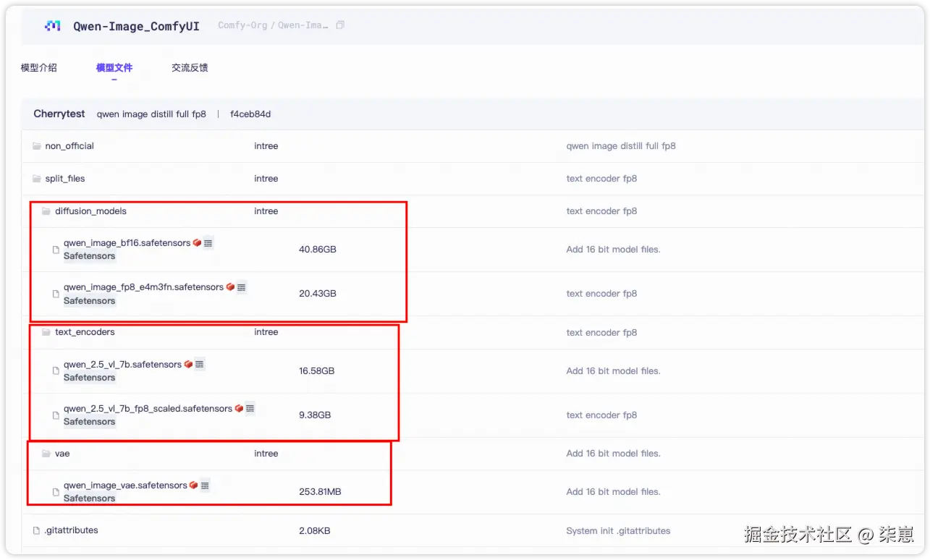This screenshot has height=560, width=930.
Task: Click the Safetensors tag under qwen_2.5_vl_7b_fp8_scaled.safetensors
Action: pyautogui.click(x=90, y=422)
